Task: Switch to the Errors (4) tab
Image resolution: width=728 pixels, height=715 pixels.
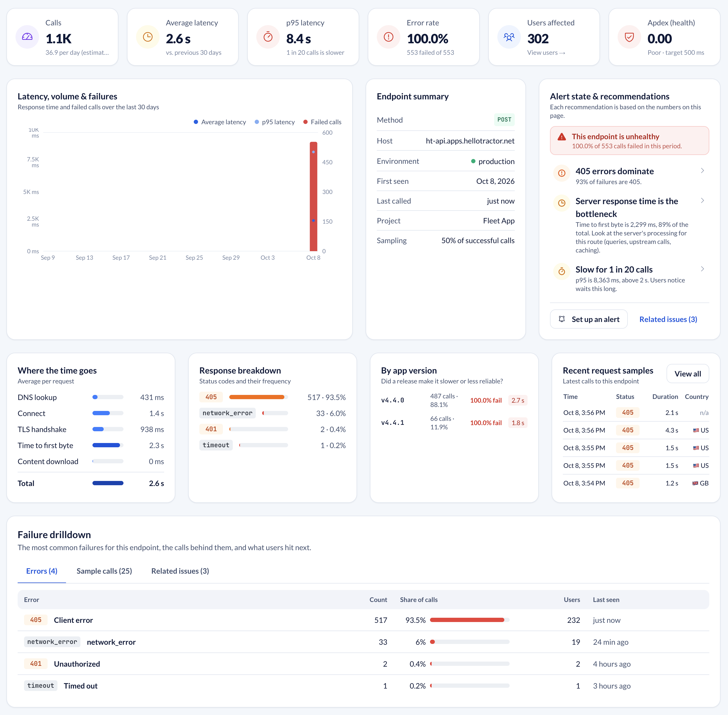Action: [42, 571]
